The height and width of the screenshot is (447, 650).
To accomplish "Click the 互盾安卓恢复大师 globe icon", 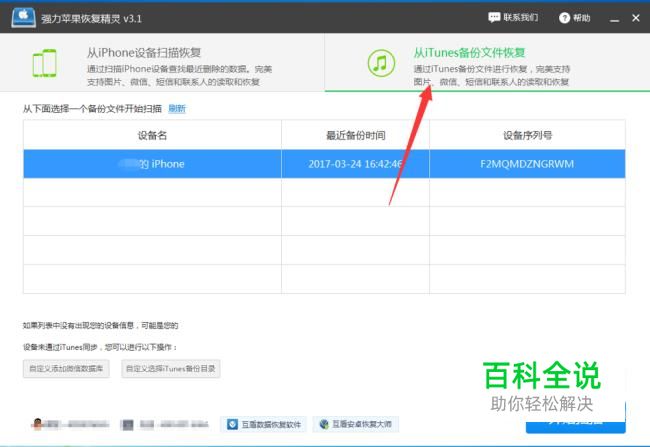I will point(324,424).
